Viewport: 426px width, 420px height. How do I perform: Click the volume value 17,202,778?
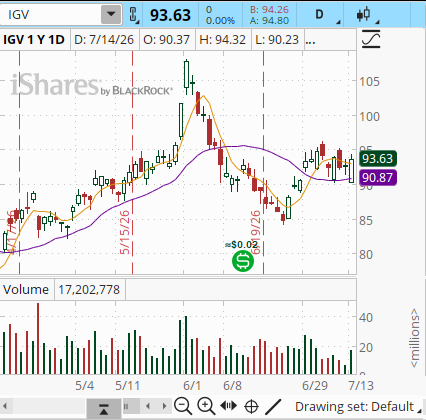pyautogui.click(x=89, y=289)
